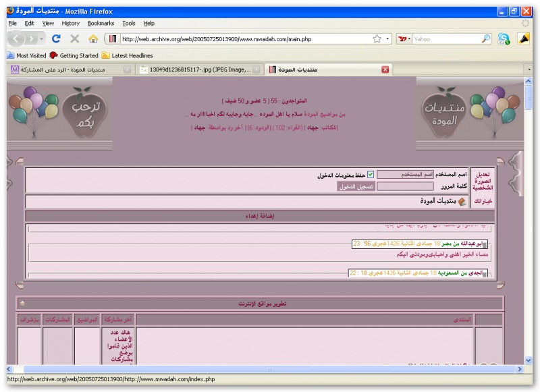
Task: Open the URL bar history dropdown
Action: click(x=388, y=39)
